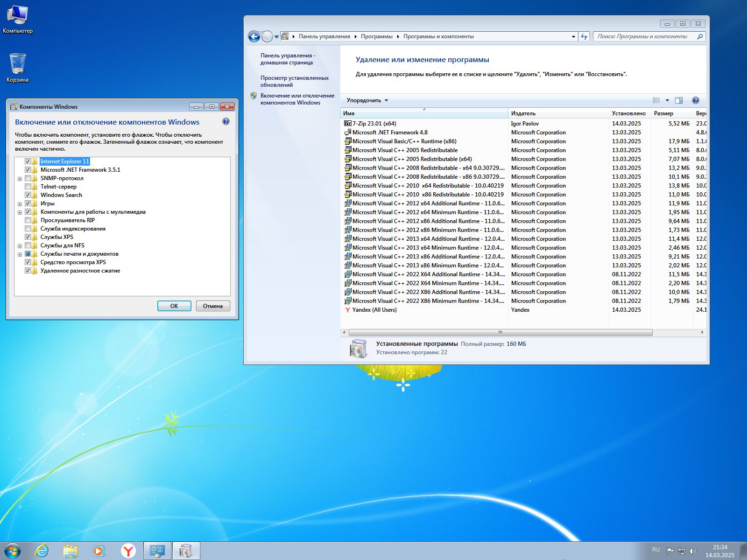This screenshot has height=560, width=747.
Task: Click the refresh icon next to address bar
Action: pyautogui.click(x=584, y=36)
